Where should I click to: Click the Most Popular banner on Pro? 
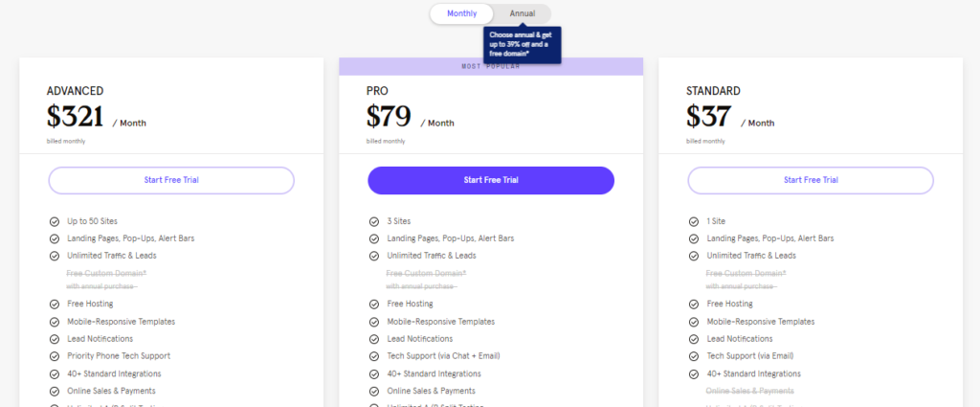click(x=491, y=66)
